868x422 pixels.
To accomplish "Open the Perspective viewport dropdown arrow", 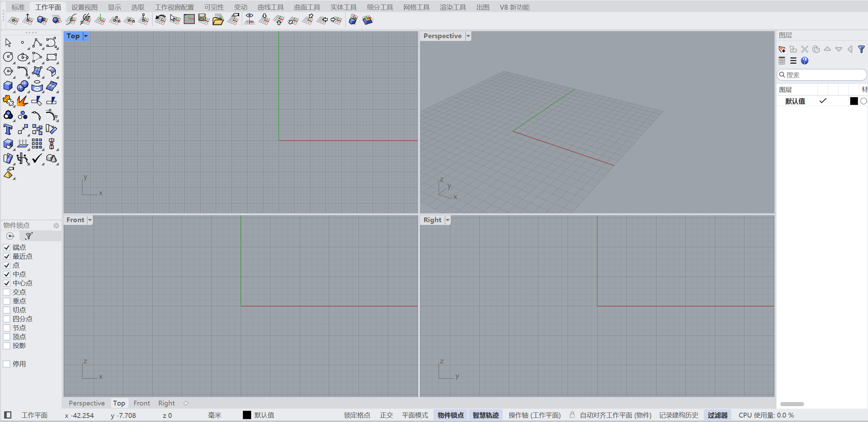I will 468,36.
